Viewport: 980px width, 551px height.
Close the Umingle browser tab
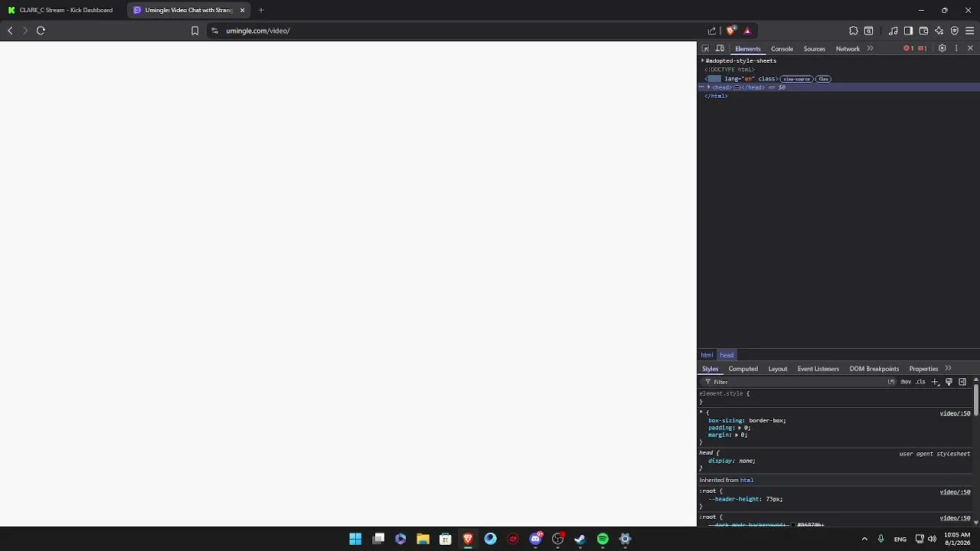[242, 10]
